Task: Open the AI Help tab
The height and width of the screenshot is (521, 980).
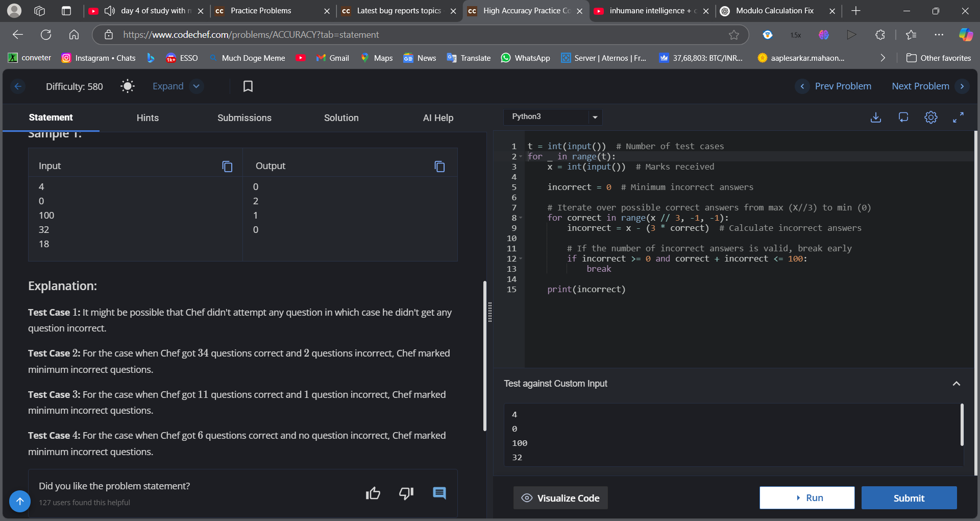Action: point(438,117)
